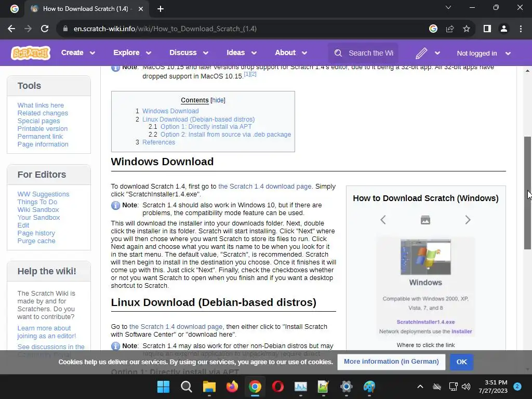532x399 pixels.
Task: Open Page history link
Action: [36, 233]
